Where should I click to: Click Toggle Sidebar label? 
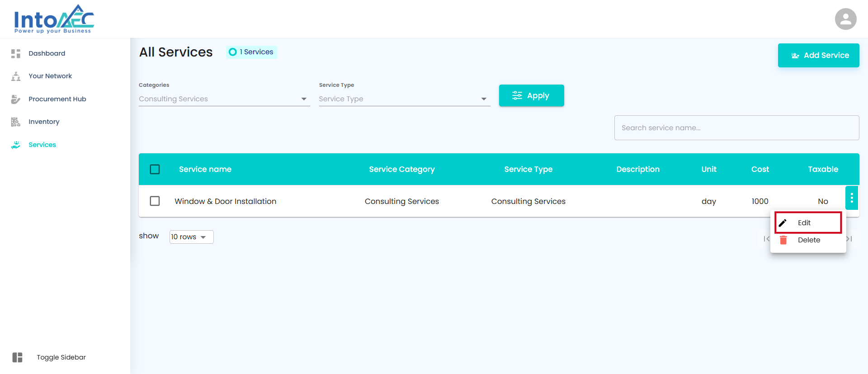(x=61, y=357)
